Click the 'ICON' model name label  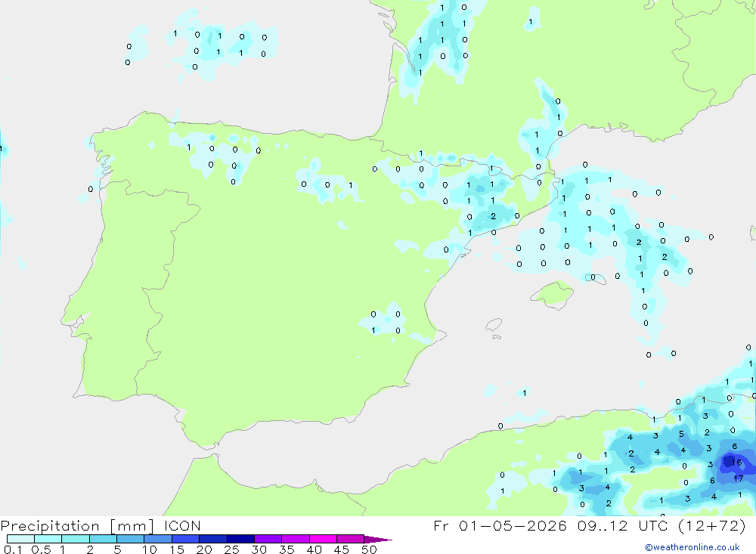point(182,526)
